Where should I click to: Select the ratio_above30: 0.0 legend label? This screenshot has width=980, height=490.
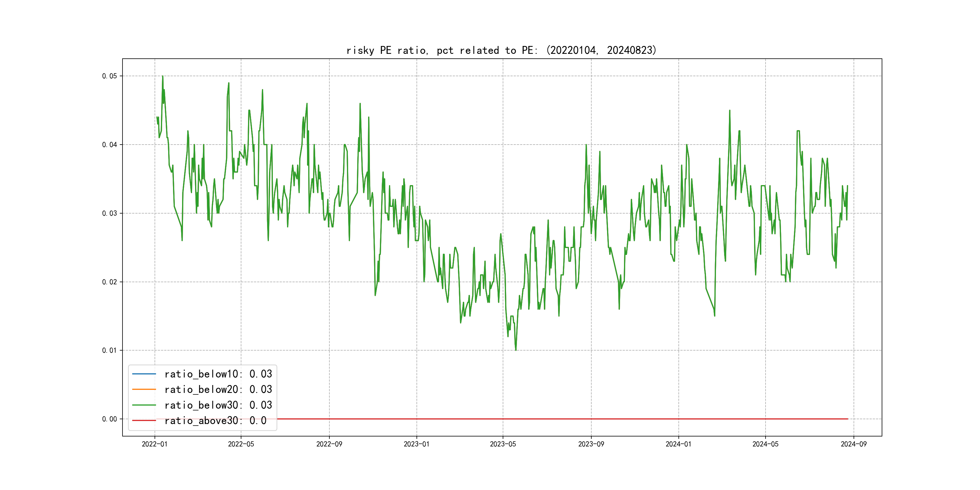tap(215, 420)
